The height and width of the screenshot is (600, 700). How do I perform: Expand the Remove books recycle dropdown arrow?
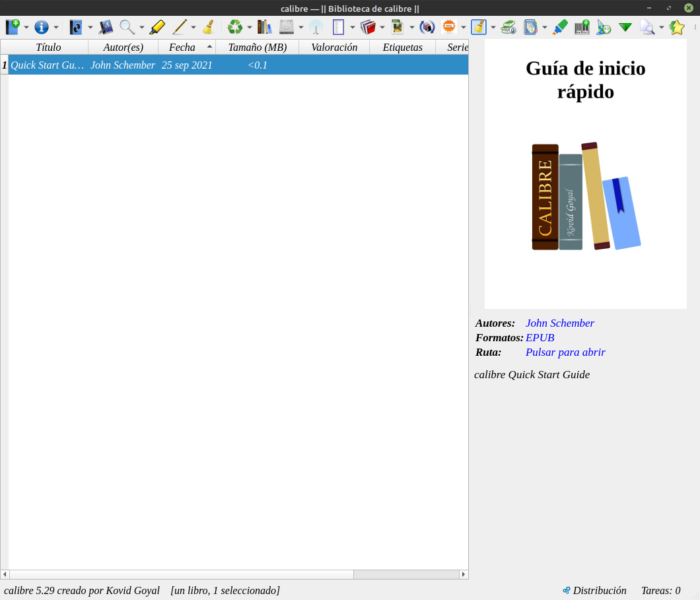click(250, 28)
